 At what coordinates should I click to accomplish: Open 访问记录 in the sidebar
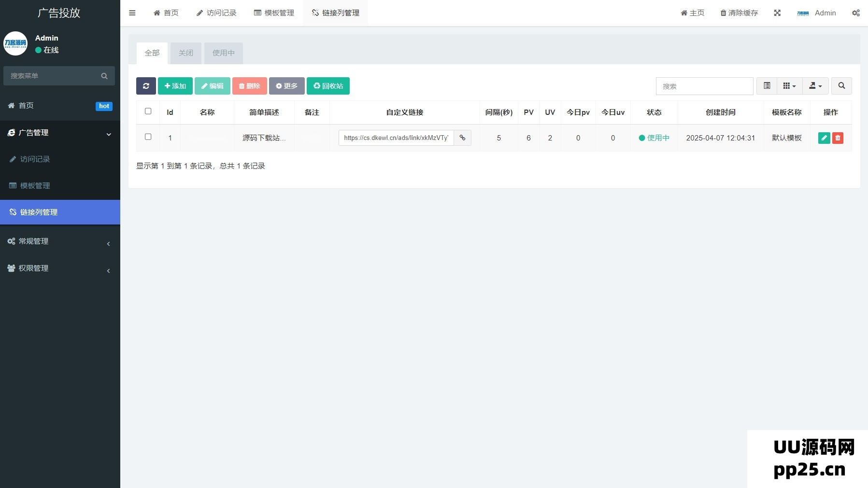tap(35, 159)
